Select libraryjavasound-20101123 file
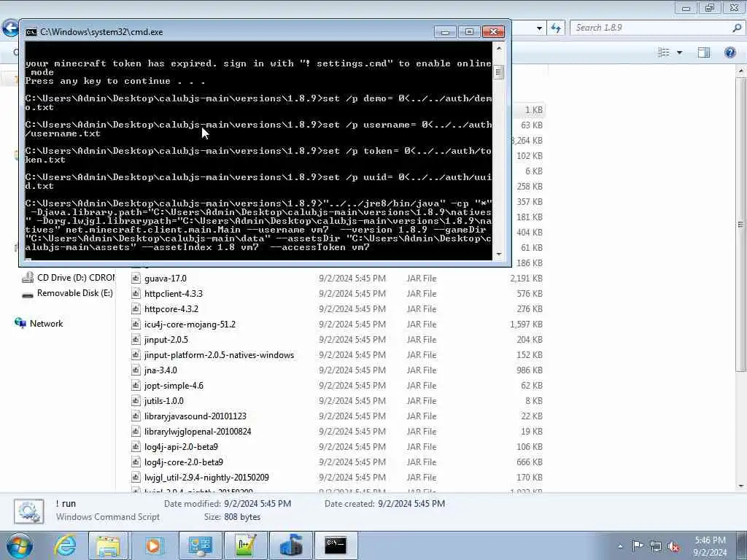 [x=196, y=416]
